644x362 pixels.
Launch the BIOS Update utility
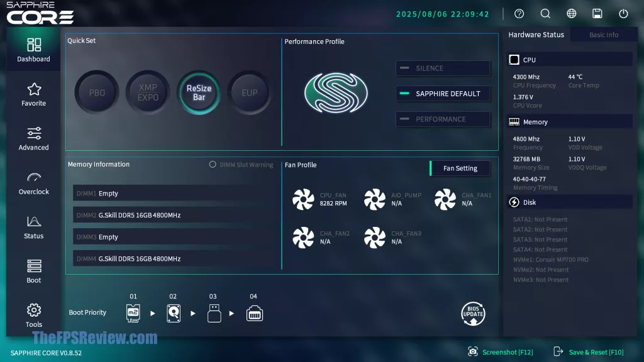pos(473,314)
